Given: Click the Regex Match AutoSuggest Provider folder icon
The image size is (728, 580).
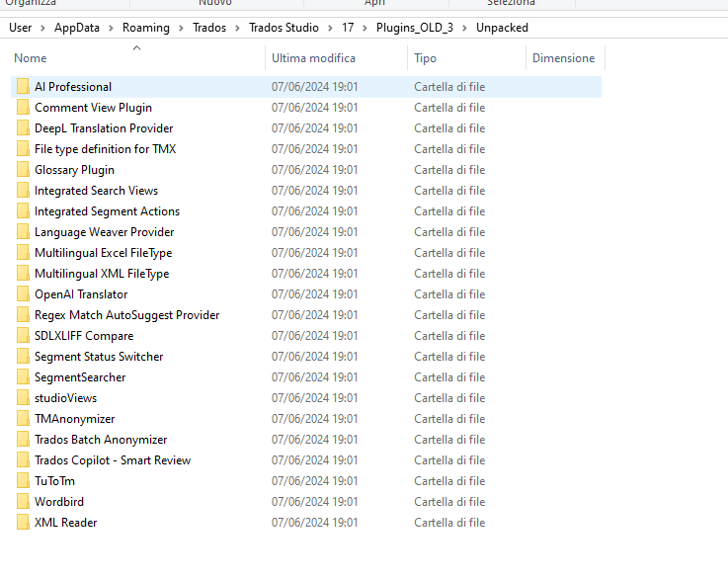Looking at the screenshot, I should tap(23, 315).
